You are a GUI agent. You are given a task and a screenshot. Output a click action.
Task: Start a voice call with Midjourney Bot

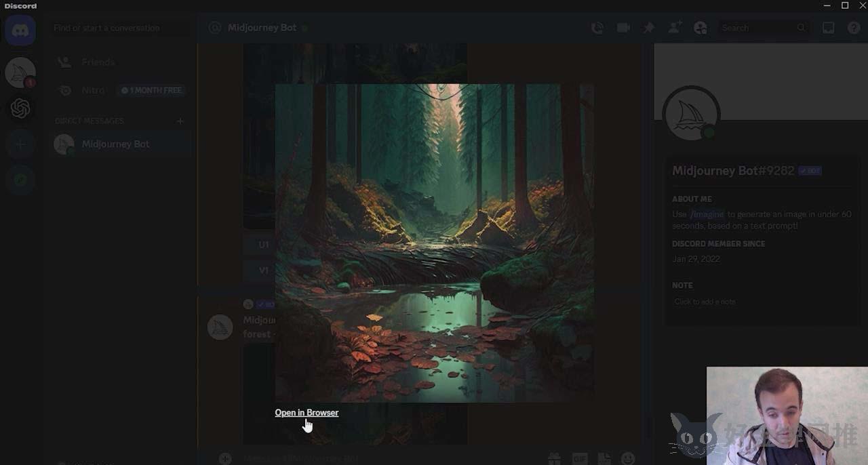pos(597,28)
